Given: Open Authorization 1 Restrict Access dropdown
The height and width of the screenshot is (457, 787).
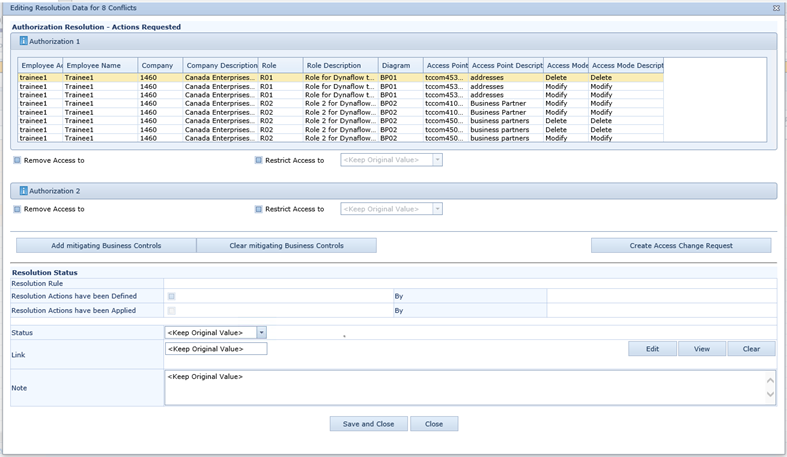Looking at the screenshot, I should click(x=437, y=160).
